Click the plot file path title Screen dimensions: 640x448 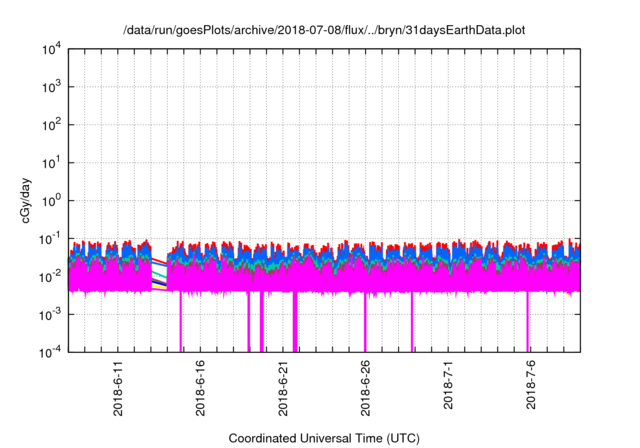[324, 31]
